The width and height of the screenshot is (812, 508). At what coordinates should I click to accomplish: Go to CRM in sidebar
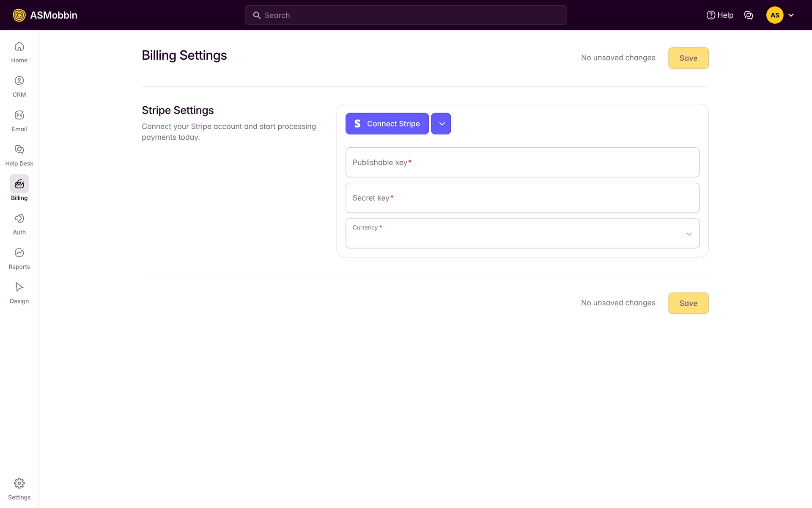click(19, 81)
